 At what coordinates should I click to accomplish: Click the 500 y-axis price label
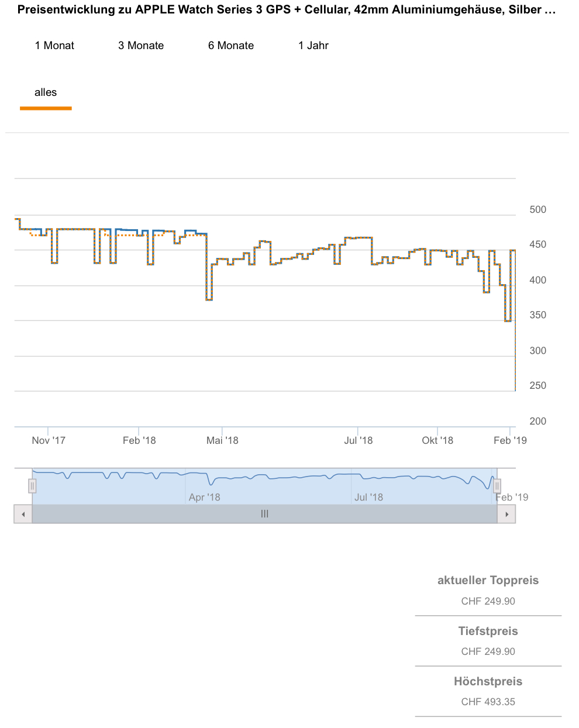[x=537, y=209]
